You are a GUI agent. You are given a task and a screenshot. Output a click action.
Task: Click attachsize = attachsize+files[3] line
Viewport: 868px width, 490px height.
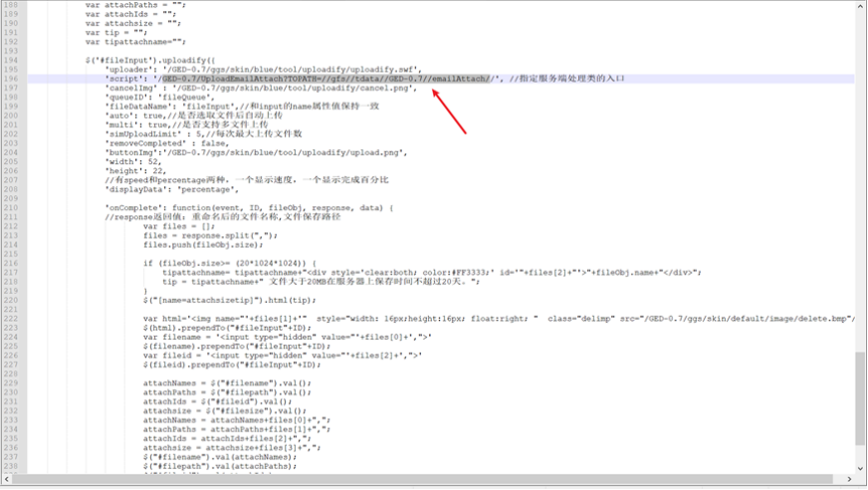click(x=232, y=447)
